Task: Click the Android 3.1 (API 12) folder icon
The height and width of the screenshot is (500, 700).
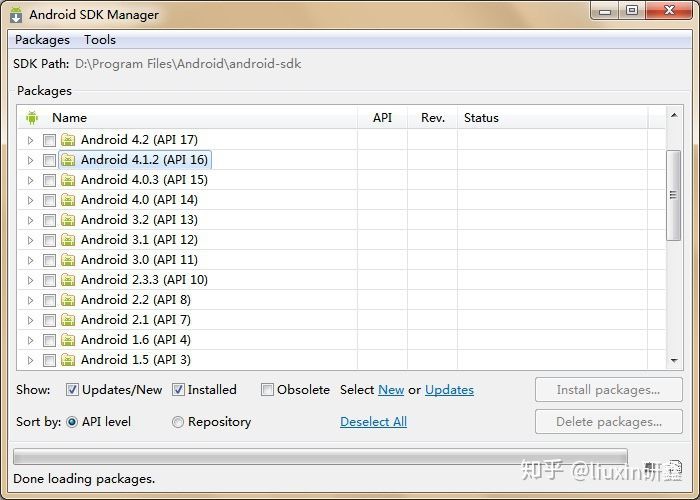Action: [68, 240]
